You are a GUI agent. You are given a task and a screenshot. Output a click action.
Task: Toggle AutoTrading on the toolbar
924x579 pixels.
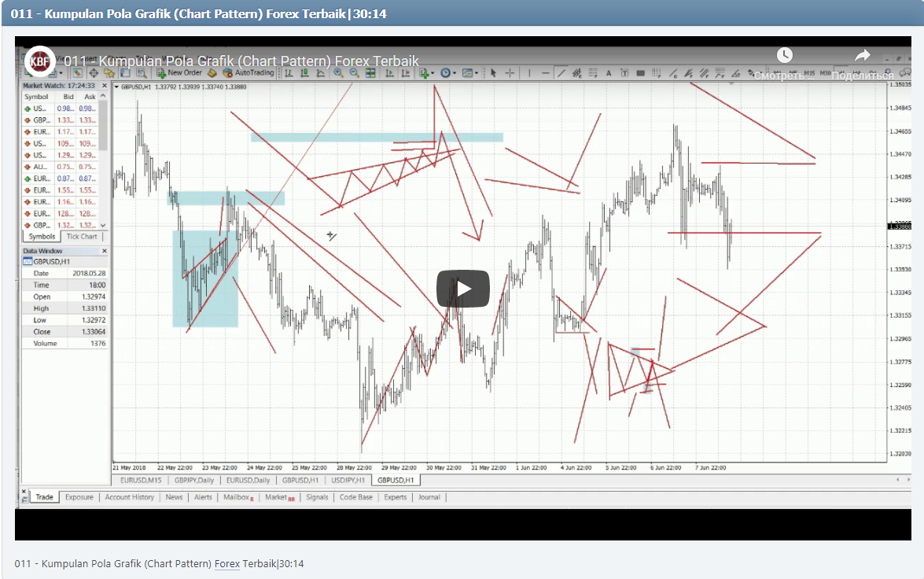252,72
